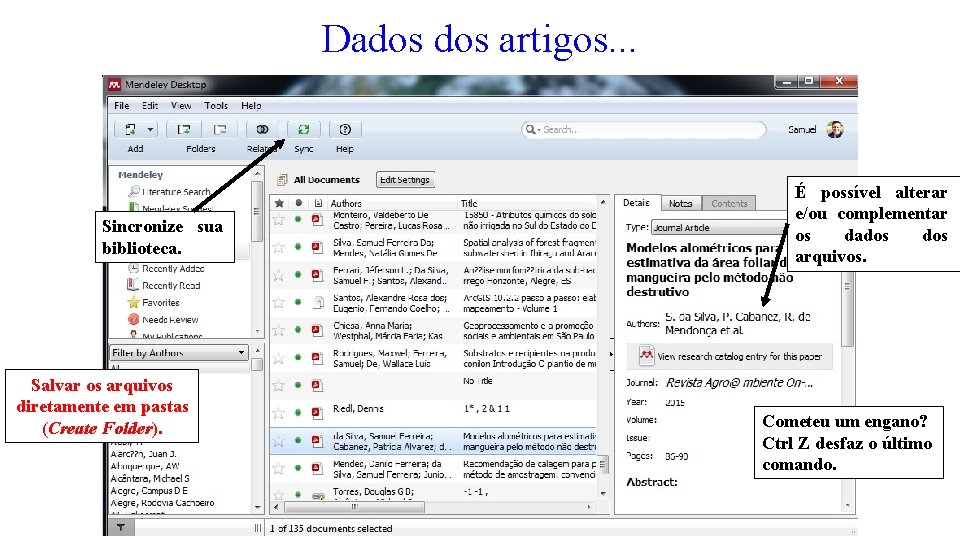Open PDF icon for Chiesa, Anna Maria row
The height and width of the screenshot is (540, 960).
pos(317,330)
